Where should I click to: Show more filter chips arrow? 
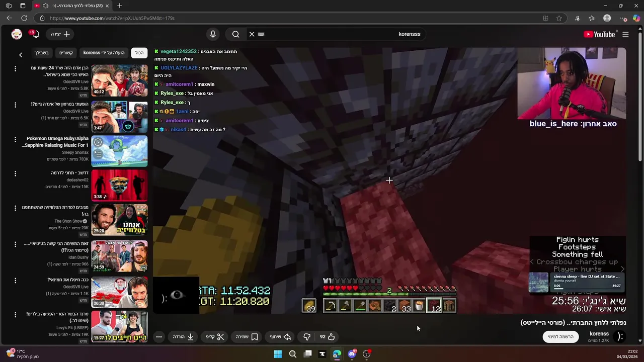[x=21, y=54]
